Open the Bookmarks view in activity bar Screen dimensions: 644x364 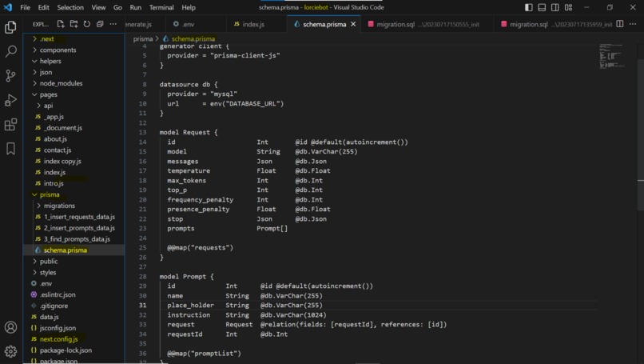(10, 149)
